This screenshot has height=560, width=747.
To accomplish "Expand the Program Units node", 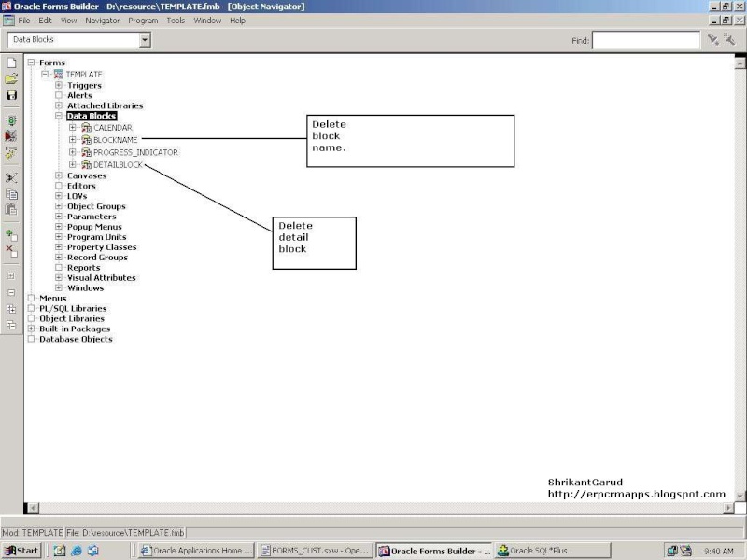I will coord(59,237).
